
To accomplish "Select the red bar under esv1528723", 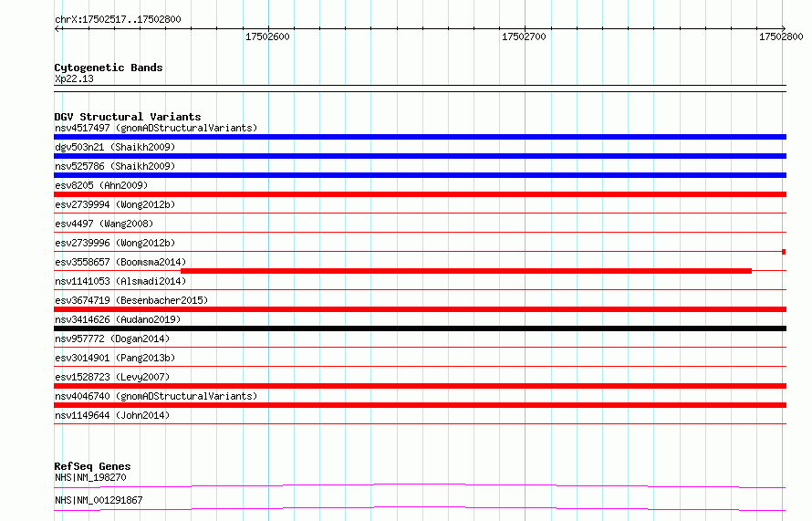I will click(x=420, y=386).
